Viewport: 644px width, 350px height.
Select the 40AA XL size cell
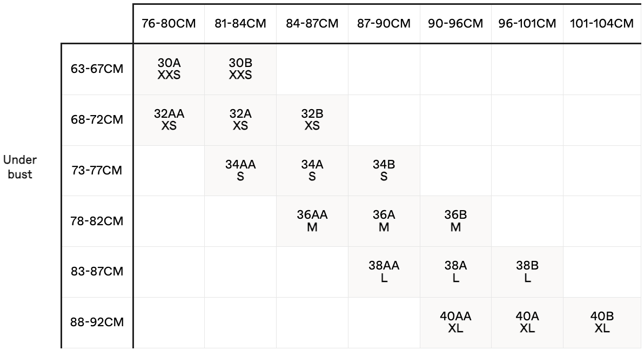[x=455, y=322]
